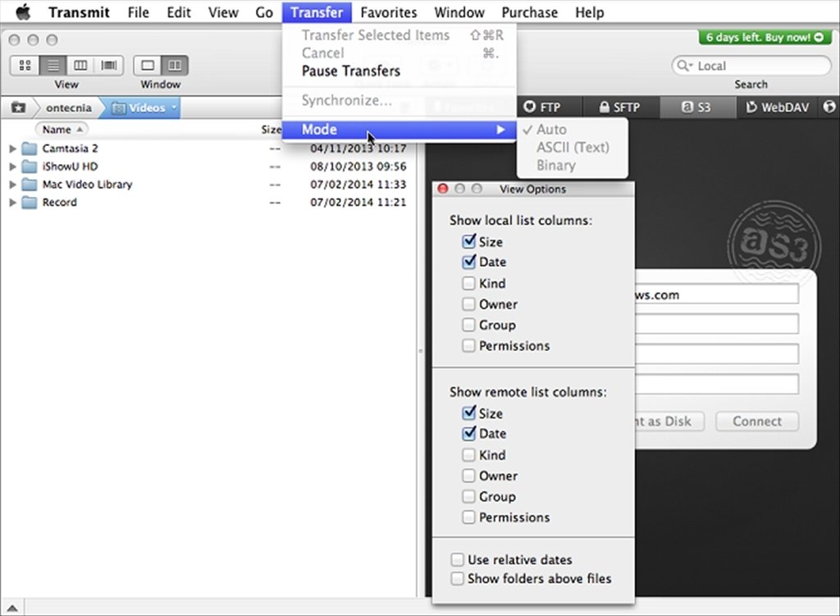
Task: Enable local Kind column
Action: point(468,283)
